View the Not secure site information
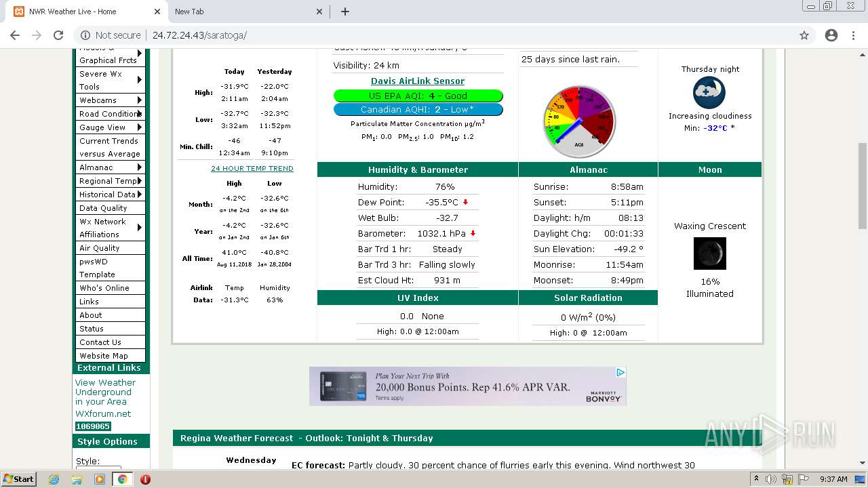This screenshot has width=868, height=488. 111,35
